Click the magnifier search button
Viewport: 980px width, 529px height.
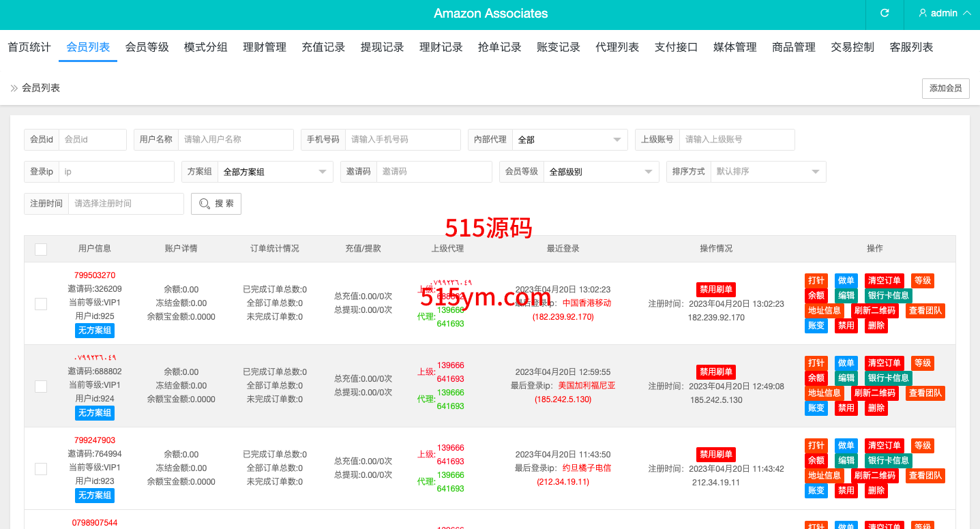(216, 204)
